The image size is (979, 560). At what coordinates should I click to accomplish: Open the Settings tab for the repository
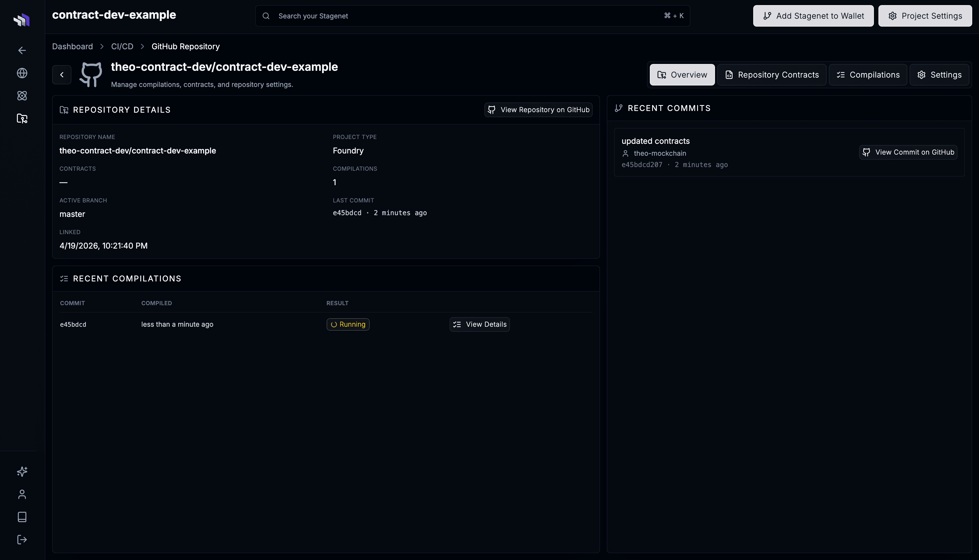(939, 75)
